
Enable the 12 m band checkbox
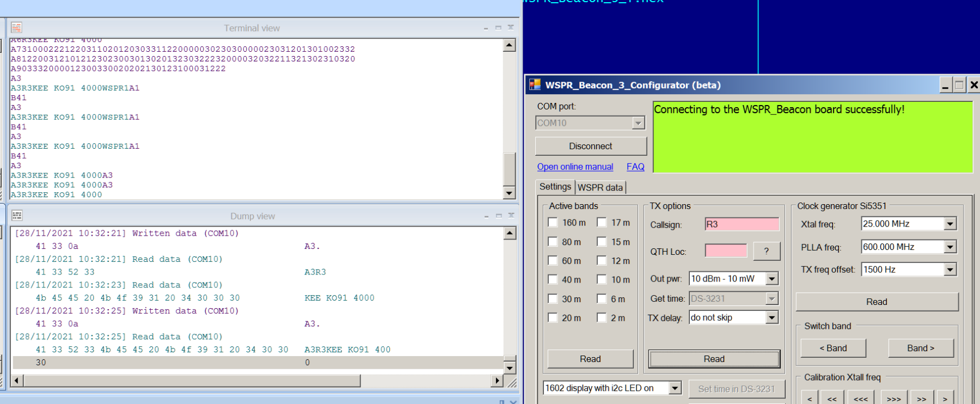pyautogui.click(x=602, y=261)
